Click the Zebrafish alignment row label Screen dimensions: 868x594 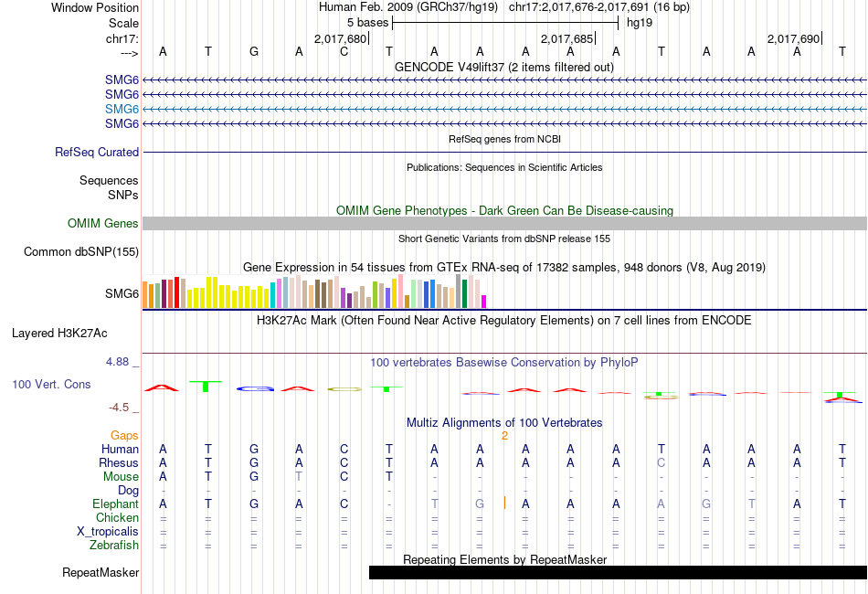pos(114,546)
